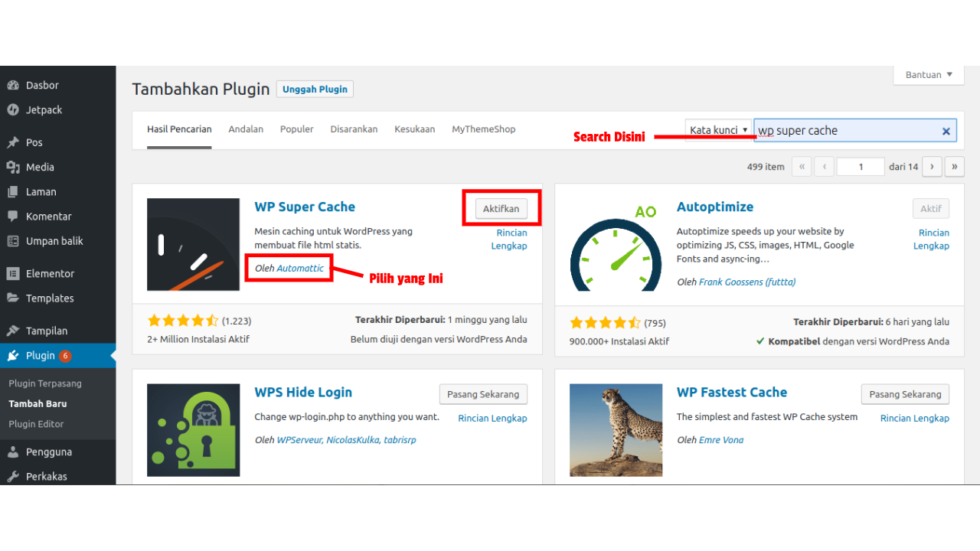The height and width of the screenshot is (551, 980).
Task: Open the Dasbor dashboard icon in sidebar
Action: coord(13,85)
